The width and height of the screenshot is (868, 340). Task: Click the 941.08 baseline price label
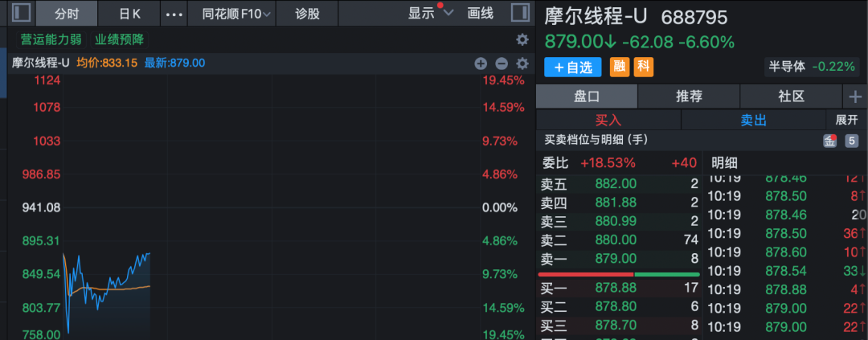[x=41, y=207]
